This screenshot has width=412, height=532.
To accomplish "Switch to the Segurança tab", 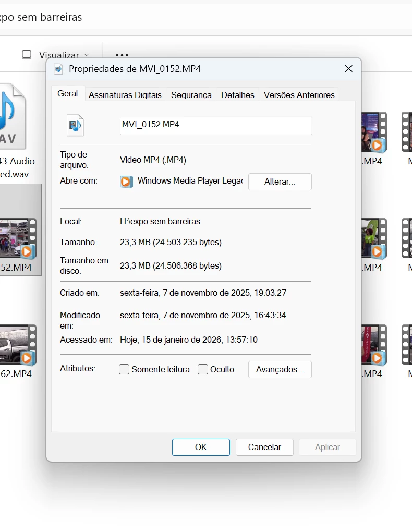I will (x=191, y=95).
